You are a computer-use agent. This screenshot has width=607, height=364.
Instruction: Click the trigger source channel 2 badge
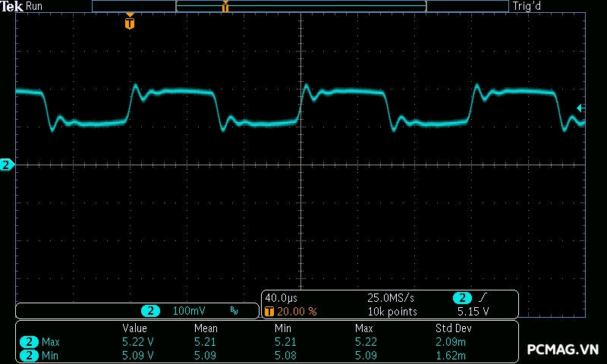click(x=461, y=298)
